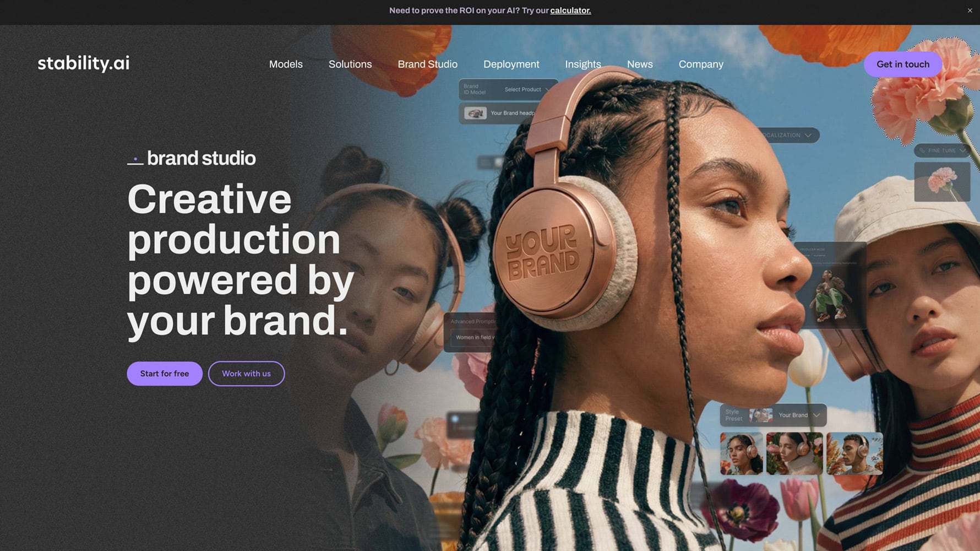Open the Deployment menu
This screenshot has height=551, width=980.
(511, 64)
